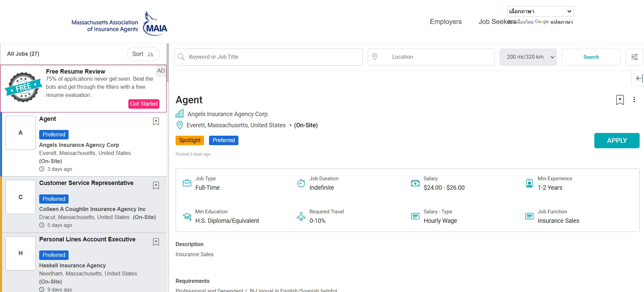This screenshot has height=292, width=644.
Task: Bookmark the Agent job in list
Action: coord(156,121)
